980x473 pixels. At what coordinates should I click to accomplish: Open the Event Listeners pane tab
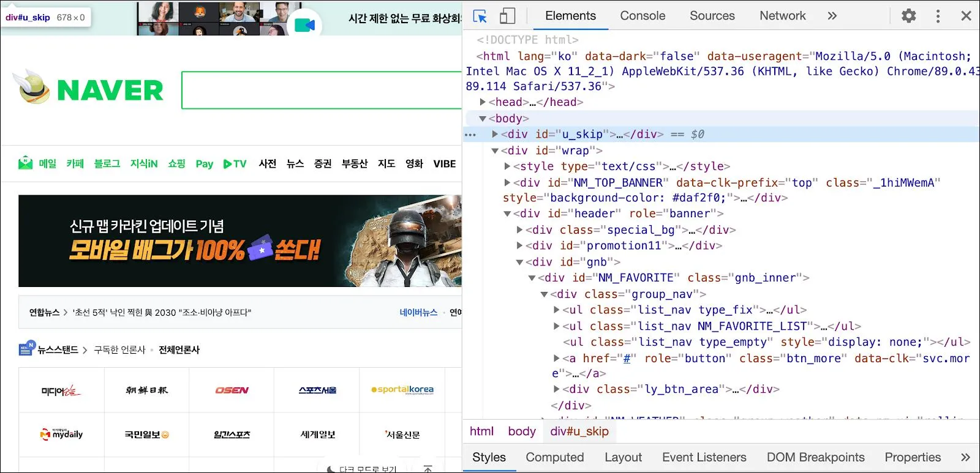click(x=704, y=457)
